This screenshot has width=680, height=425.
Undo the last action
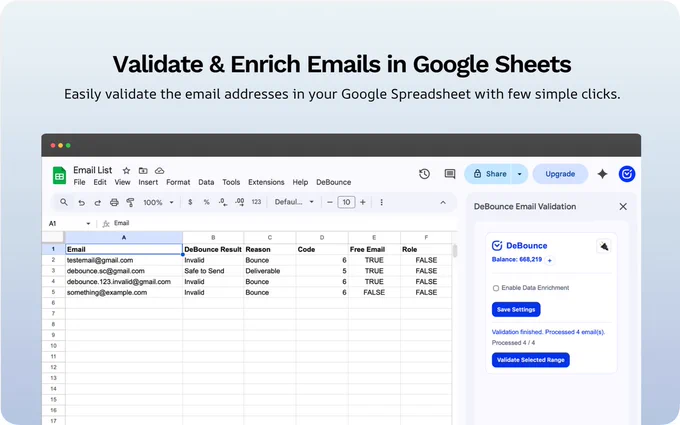pos(81,203)
